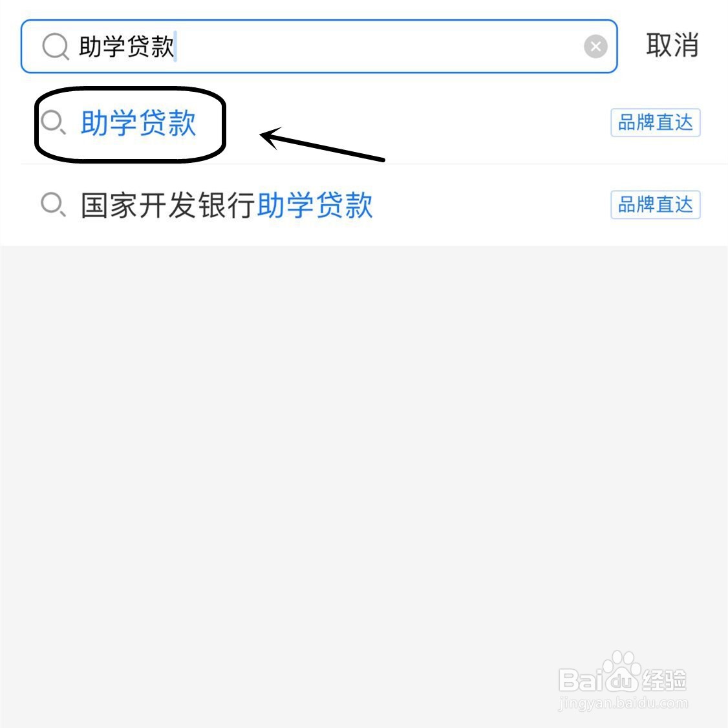This screenshot has width=728, height=728.
Task: Open 品牌直达 tag on 国家开发银行 row
Action: [x=655, y=205]
